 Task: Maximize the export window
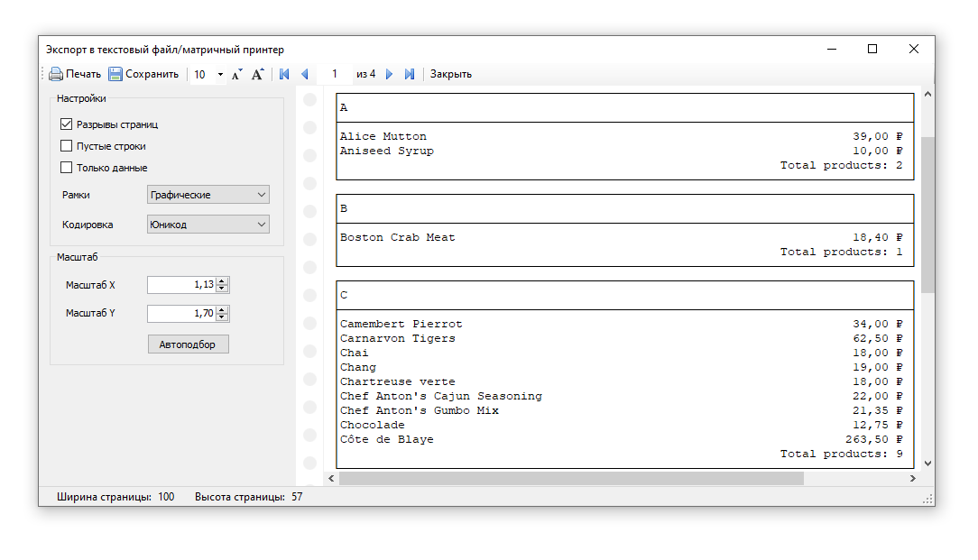pos(872,50)
